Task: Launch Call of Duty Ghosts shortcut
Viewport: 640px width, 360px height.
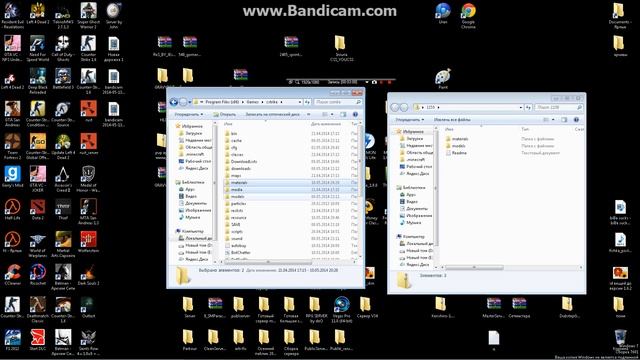Action: click(63, 48)
